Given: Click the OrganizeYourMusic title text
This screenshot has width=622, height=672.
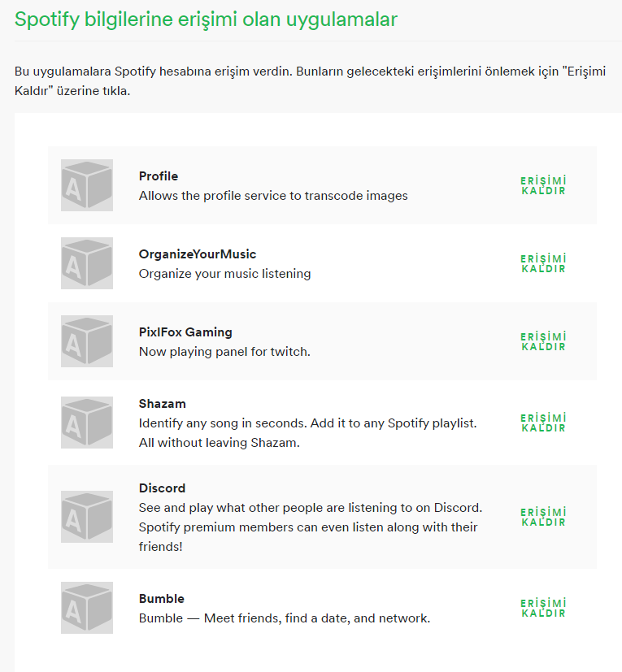Looking at the screenshot, I should (198, 254).
